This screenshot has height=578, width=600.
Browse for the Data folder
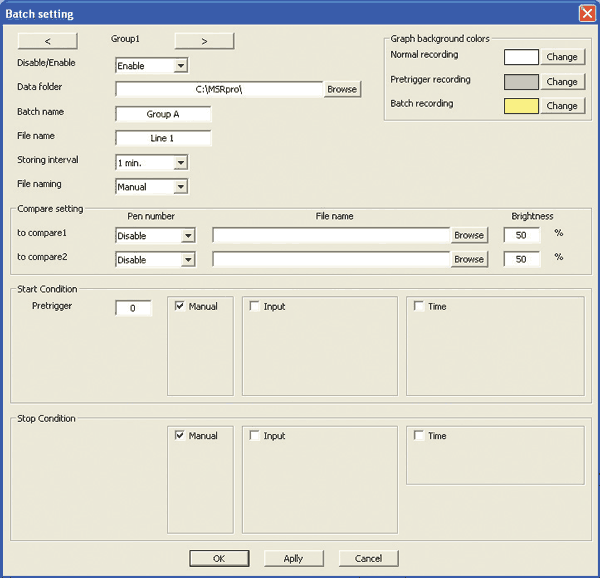(341, 89)
